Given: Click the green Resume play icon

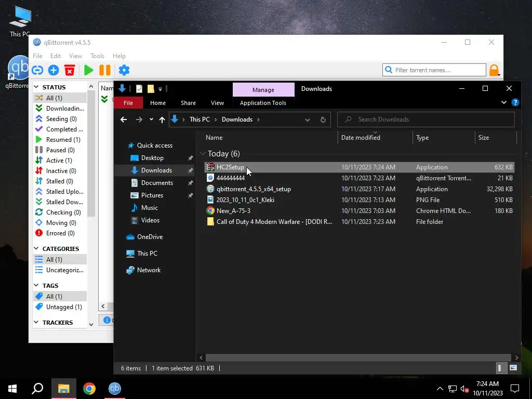Looking at the screenshot, I should pyautogui.click(x=88, y=70).
